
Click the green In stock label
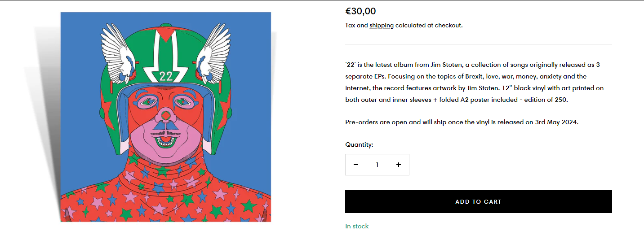coord(357,226)
